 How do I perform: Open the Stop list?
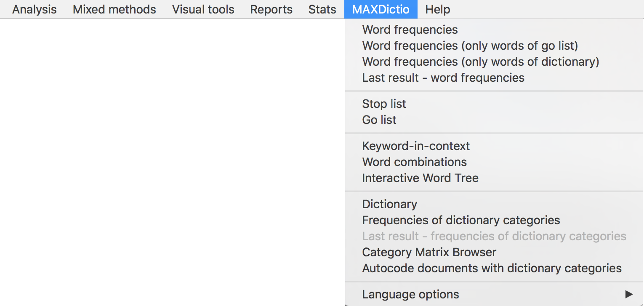[x=494, y=104]
